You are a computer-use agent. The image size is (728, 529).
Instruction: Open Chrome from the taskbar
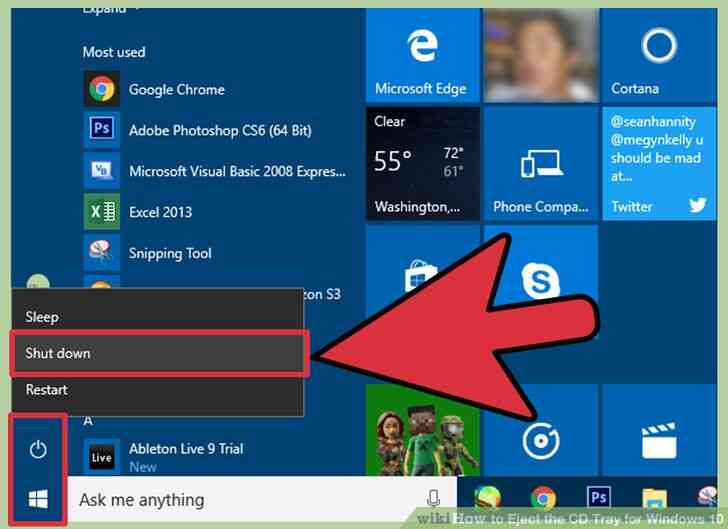[x=543, y=499]
